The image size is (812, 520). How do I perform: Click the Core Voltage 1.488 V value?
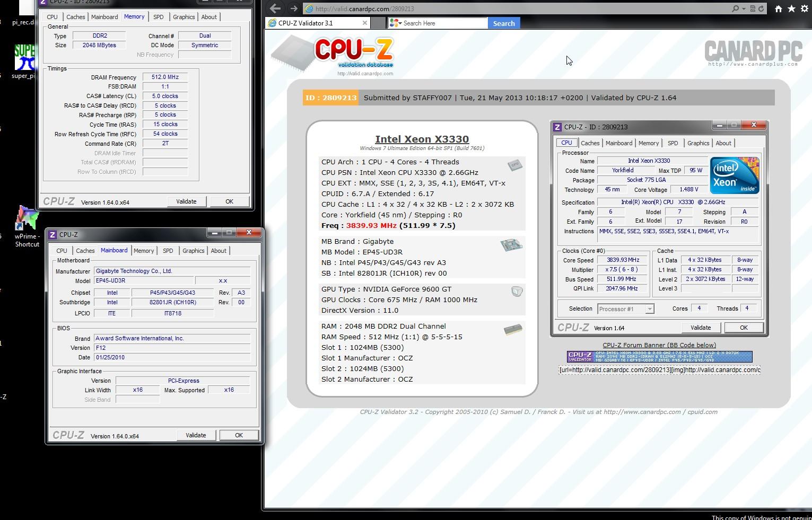689,189
